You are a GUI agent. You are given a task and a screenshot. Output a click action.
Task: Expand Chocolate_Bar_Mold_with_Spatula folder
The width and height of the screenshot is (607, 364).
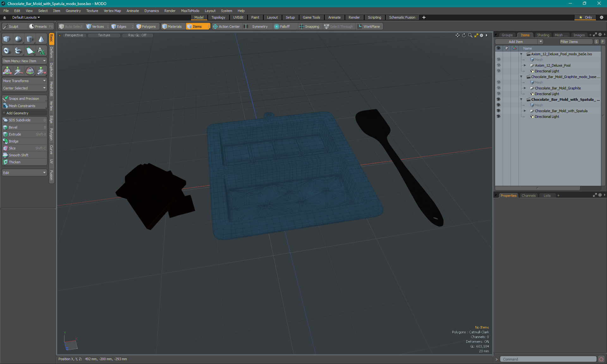click(x=525, y=111)
